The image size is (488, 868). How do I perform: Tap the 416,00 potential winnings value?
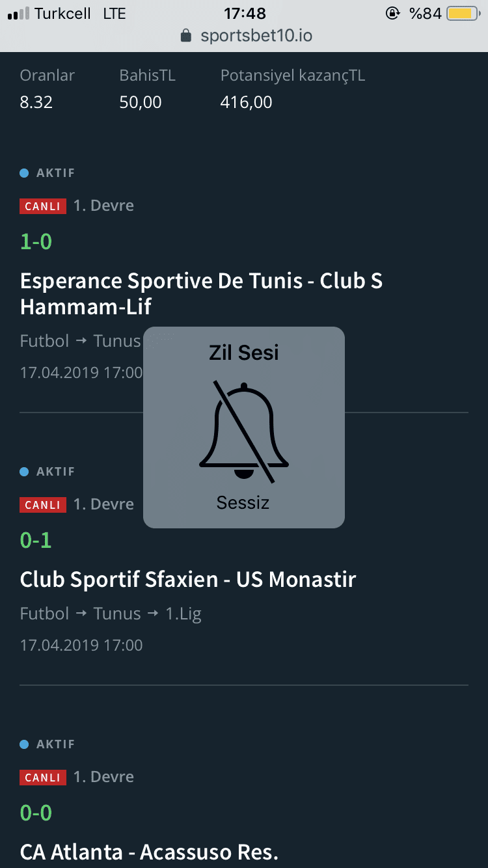click(x=247, y=102)
